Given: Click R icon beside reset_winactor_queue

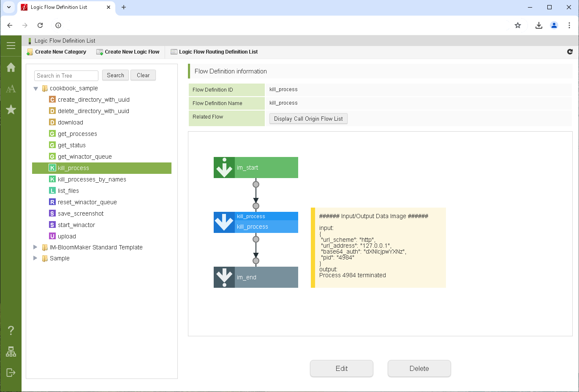Looking at the screenshot, I should click(x=52, y=202).
